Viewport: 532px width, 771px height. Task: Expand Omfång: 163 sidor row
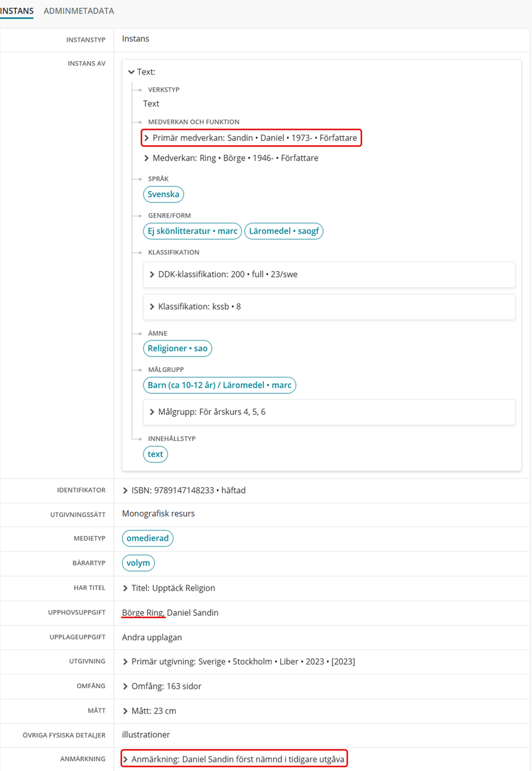point(125,686)
